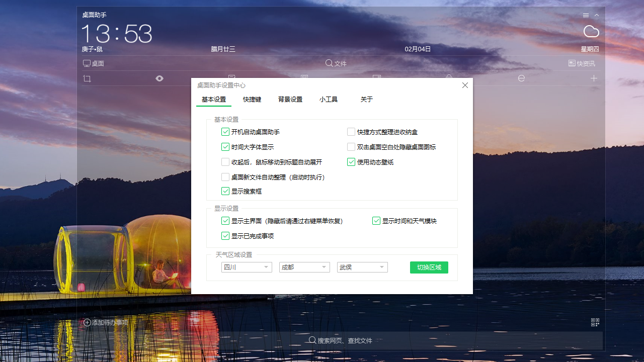644x362 pixels.
Task: Open the 成都 city dropdown
Action: tap(304, 267)
